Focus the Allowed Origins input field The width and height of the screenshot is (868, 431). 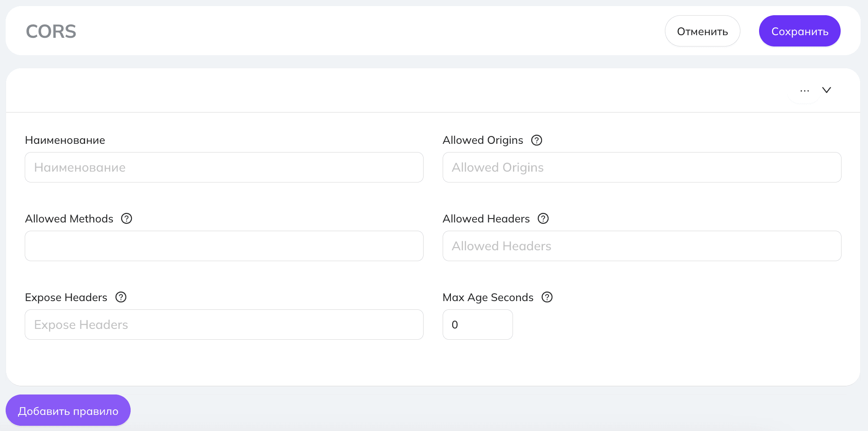coord(642,167)
